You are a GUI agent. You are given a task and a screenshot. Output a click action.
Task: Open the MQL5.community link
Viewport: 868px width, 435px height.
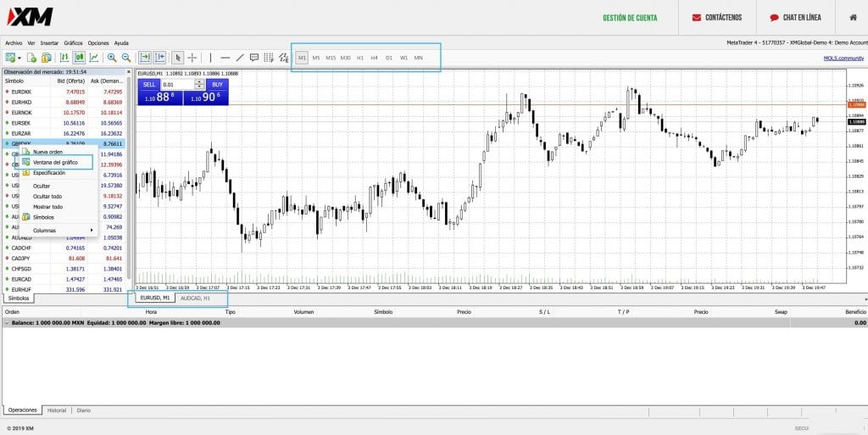click(843, 58)
